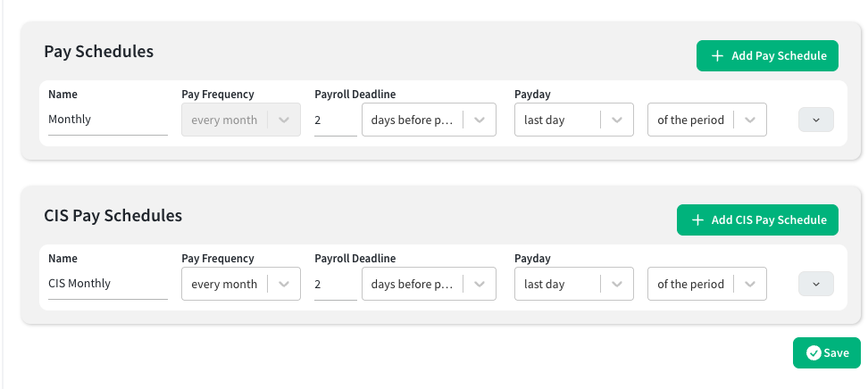
Task: Click the plus icon in Add Pay Schedule
Action: pyautogui.click(x=717, y=56)
